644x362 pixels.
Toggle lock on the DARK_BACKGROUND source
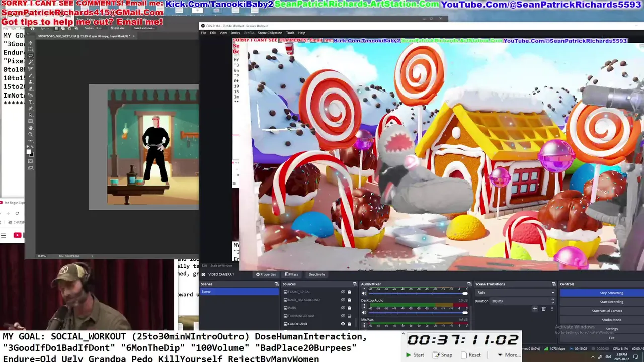pyautogui.click(x=349, y=300)
